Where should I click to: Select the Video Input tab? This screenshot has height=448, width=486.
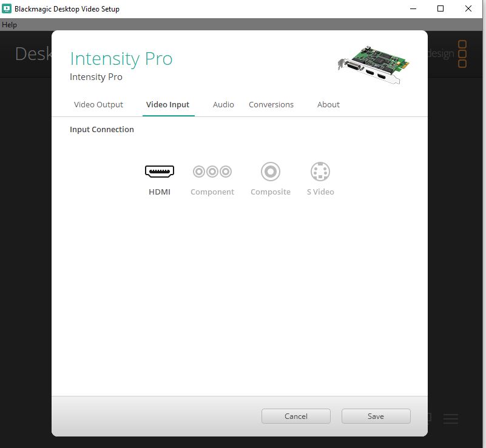tap(167, 105)
